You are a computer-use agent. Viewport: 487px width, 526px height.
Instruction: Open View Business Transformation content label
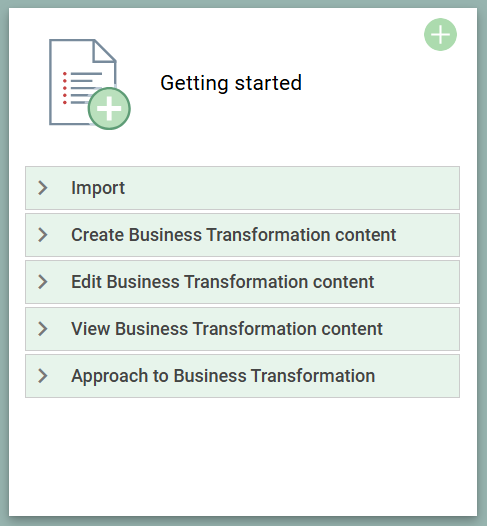227,329
